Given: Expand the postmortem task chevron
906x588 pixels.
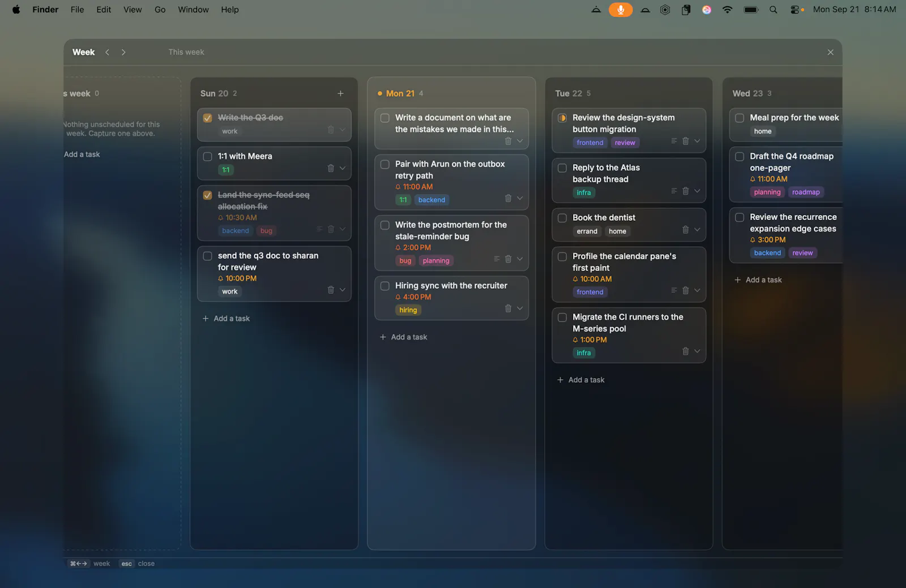Looking at the screenshot, I should click(519, 259).
